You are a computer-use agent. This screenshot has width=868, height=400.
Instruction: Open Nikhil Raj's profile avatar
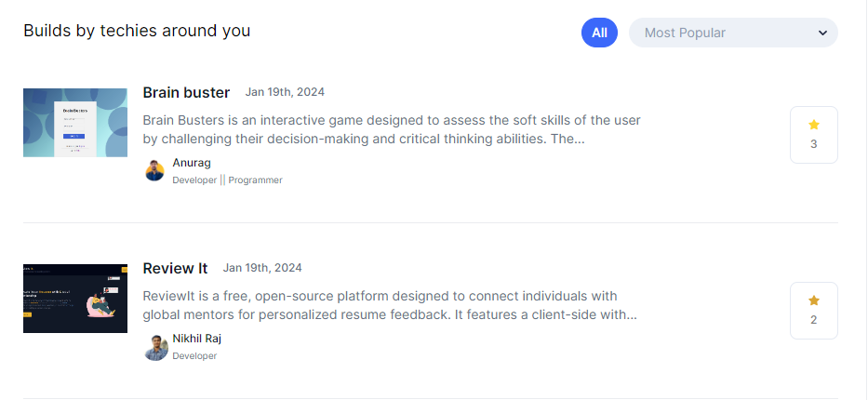click(x=156, y=347)
